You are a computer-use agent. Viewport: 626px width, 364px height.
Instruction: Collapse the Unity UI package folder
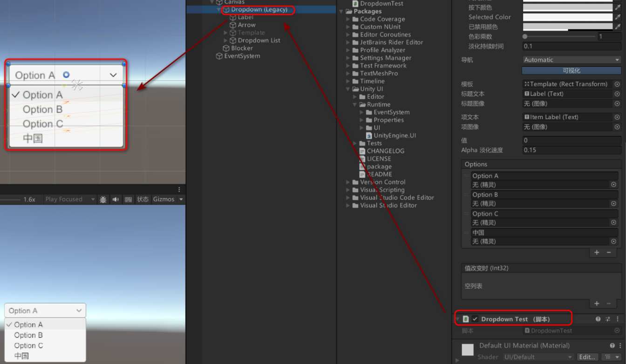click(348, 89)
